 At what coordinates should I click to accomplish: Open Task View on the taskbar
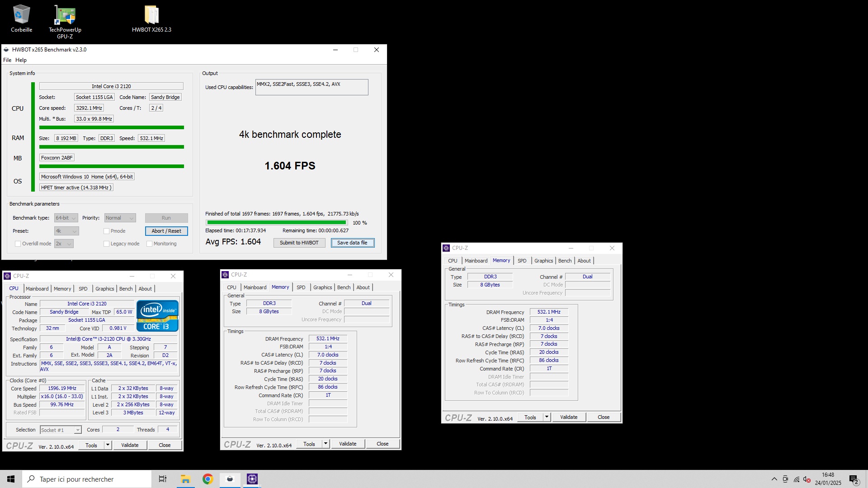[162, 479]
